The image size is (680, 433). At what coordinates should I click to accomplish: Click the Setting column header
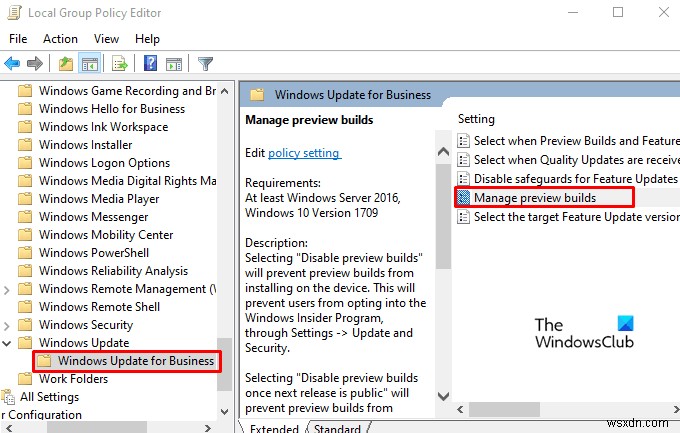pyautogui.click(x=476, y=119)
